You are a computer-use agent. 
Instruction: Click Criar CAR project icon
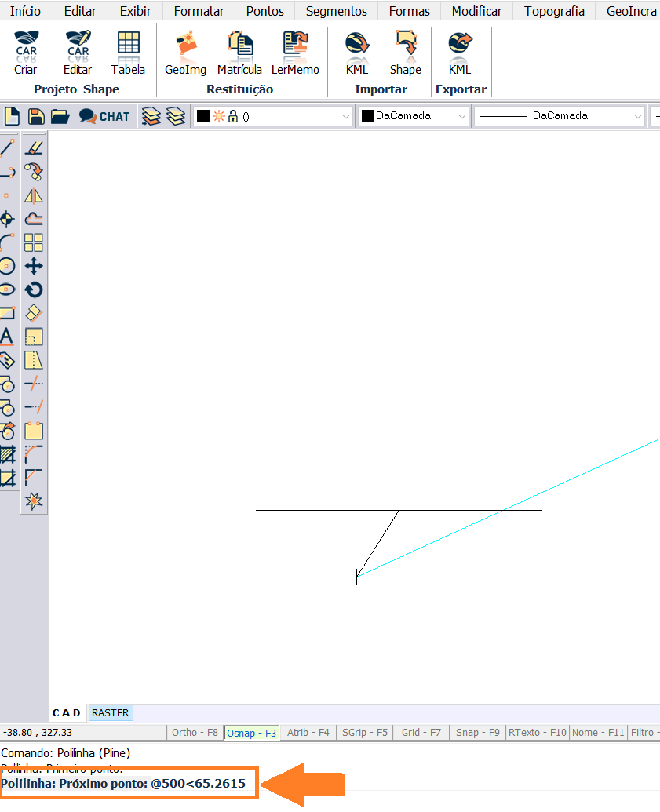click(25, 53)
